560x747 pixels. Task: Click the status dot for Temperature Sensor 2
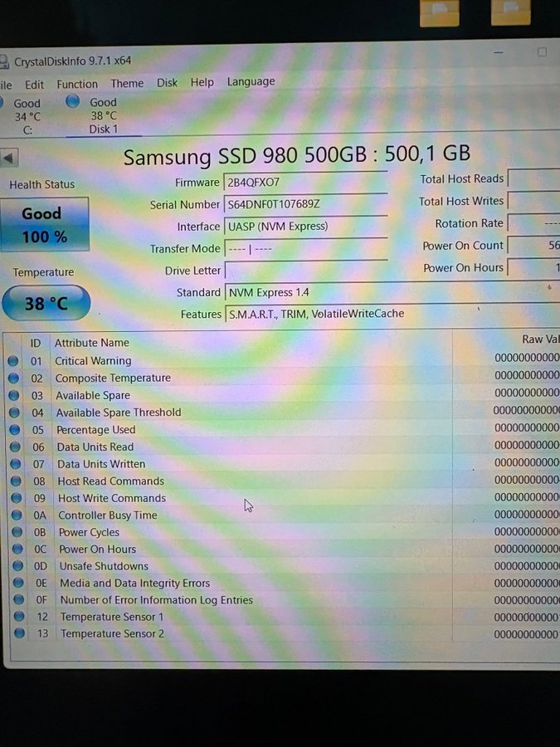(x=18, y=633)
